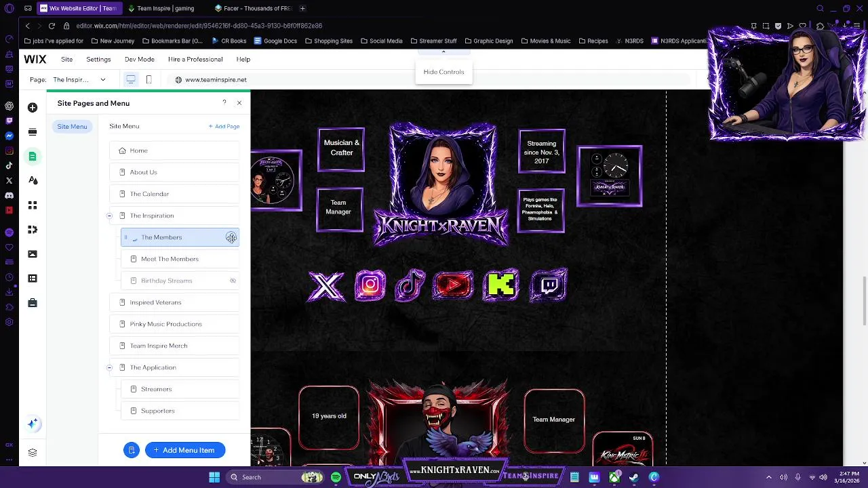Open Twitch icon in Opera sidebar
868x488 pixels.
click(x=9, y=121)
